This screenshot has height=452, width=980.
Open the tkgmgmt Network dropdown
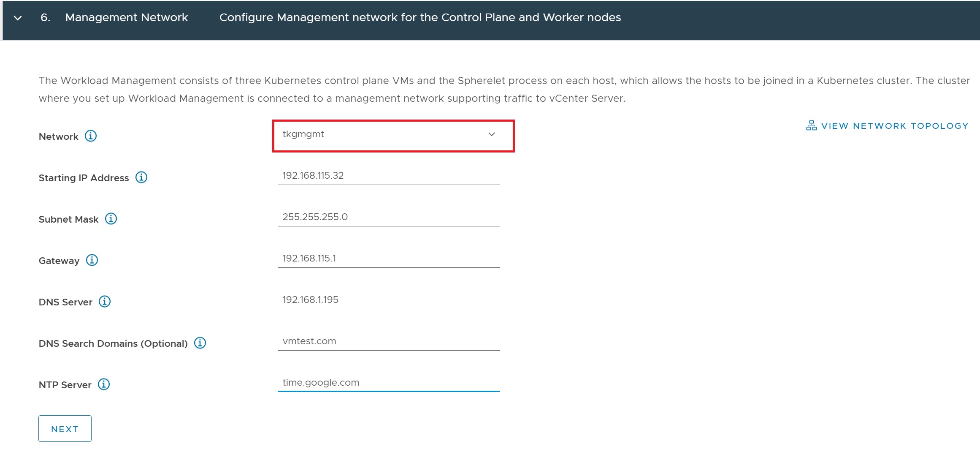[x=388, y=134]
